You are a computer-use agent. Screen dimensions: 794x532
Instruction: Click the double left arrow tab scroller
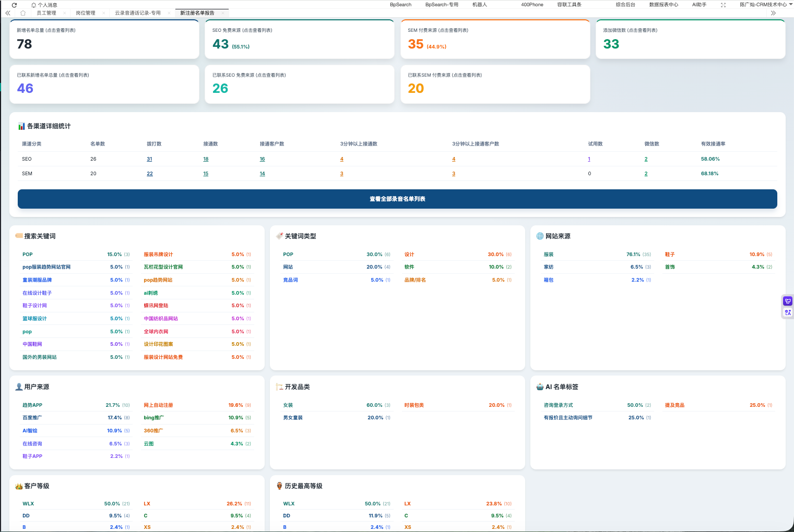coord(8,13)
